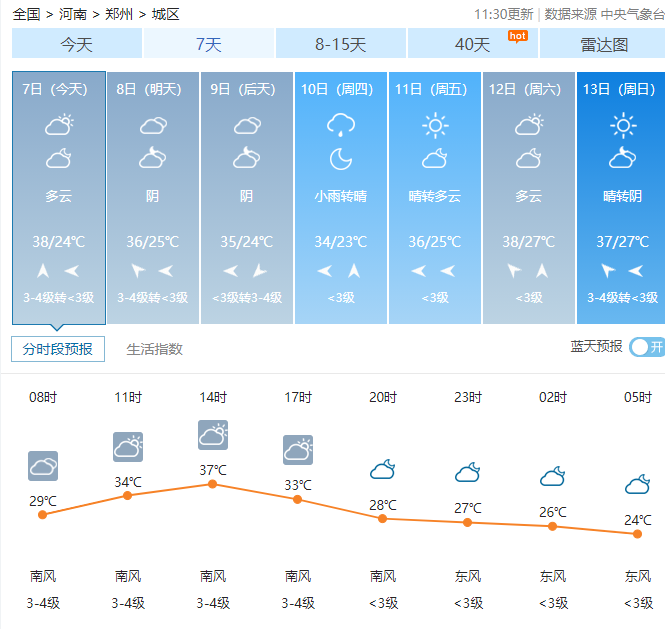This screenshot has width=665, height=629.
Task: Click the light rain icon for 10日
Action: point(341,125)
